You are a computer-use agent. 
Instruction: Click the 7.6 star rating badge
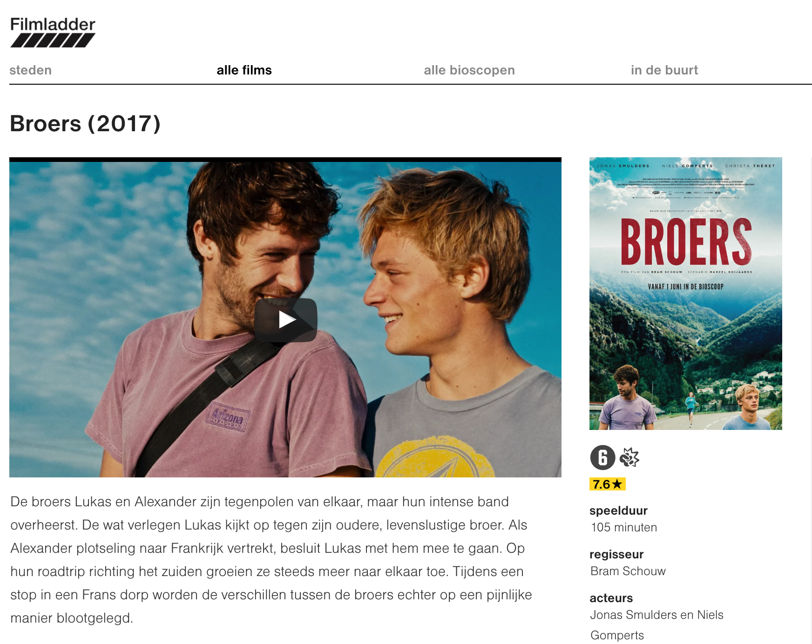pos(608,484)
